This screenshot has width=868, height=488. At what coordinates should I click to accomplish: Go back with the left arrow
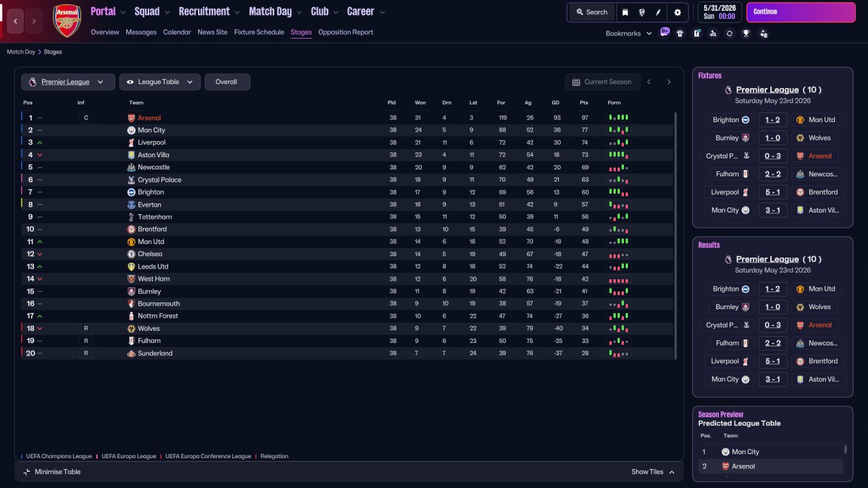(x=16, y=21)
